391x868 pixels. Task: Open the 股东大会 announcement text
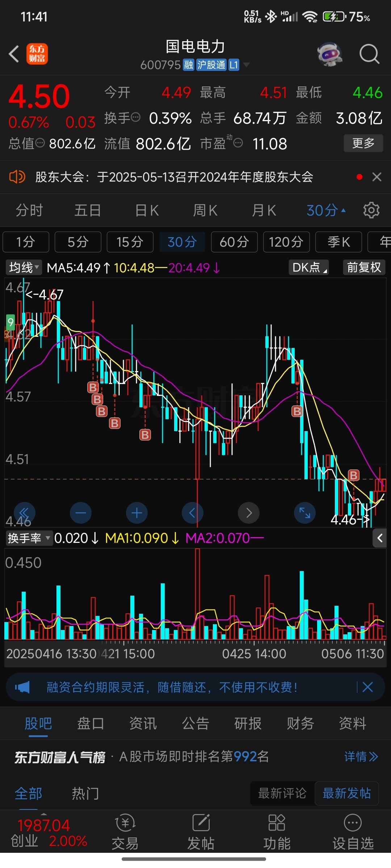(x=174, y=177)
